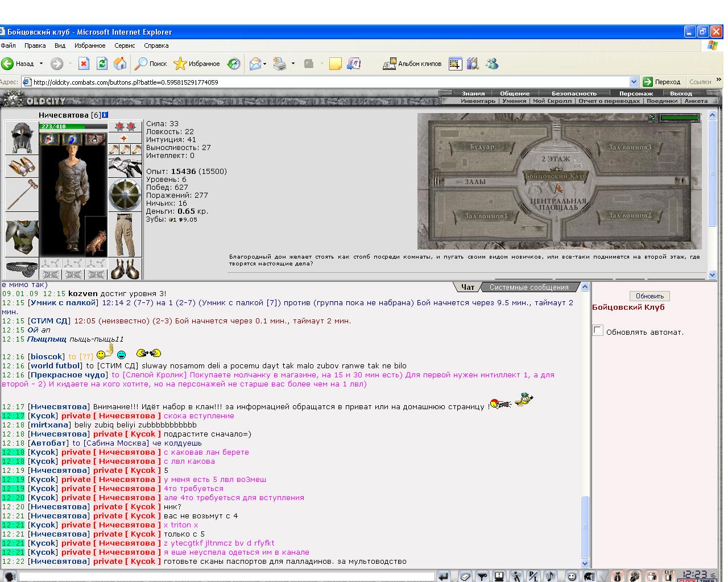Click the IE Mail toolbar icon

(x=255, y=64)
